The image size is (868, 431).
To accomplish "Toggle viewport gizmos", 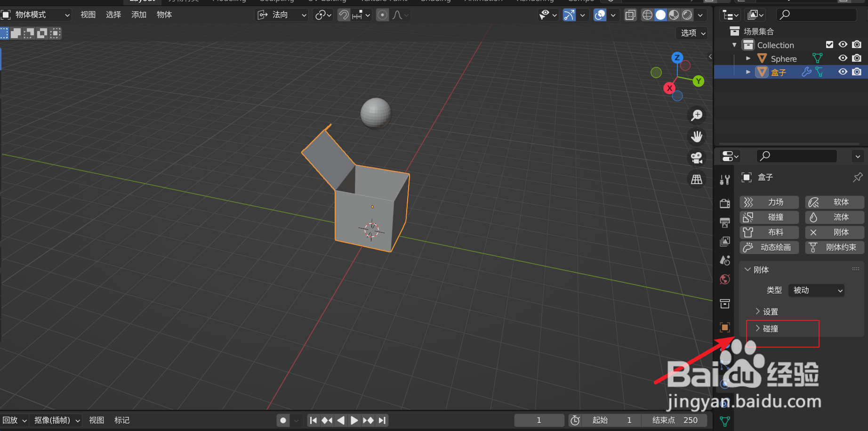I will (570, 15).
